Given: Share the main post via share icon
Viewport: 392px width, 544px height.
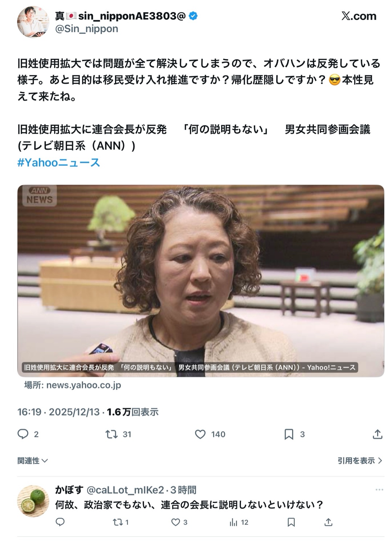Looking at the screenshot, I should [x=377, y=434].
